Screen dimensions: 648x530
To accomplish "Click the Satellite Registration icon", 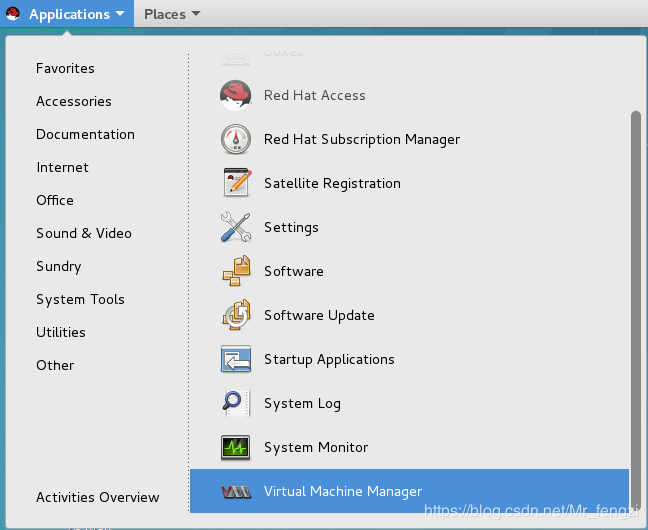I will tap(236, 183).
